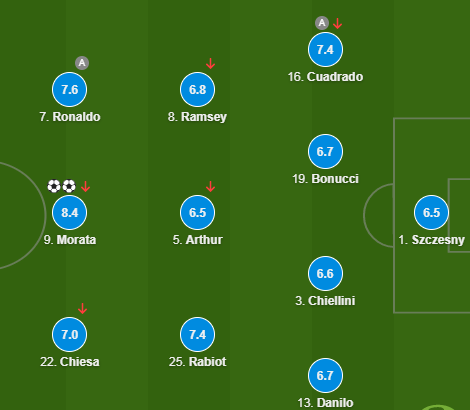Click the red substitution arrow above Arthur
The image size is (470, 410).
[210, 187]
